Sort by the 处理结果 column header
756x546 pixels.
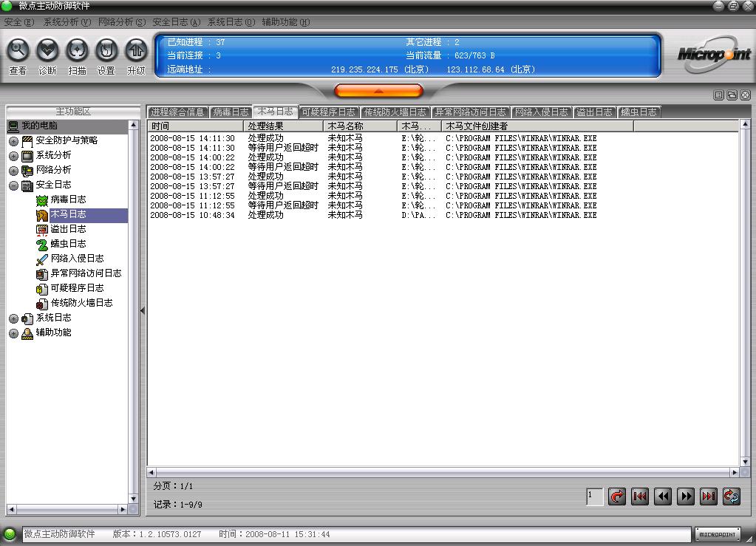[283, 126]
